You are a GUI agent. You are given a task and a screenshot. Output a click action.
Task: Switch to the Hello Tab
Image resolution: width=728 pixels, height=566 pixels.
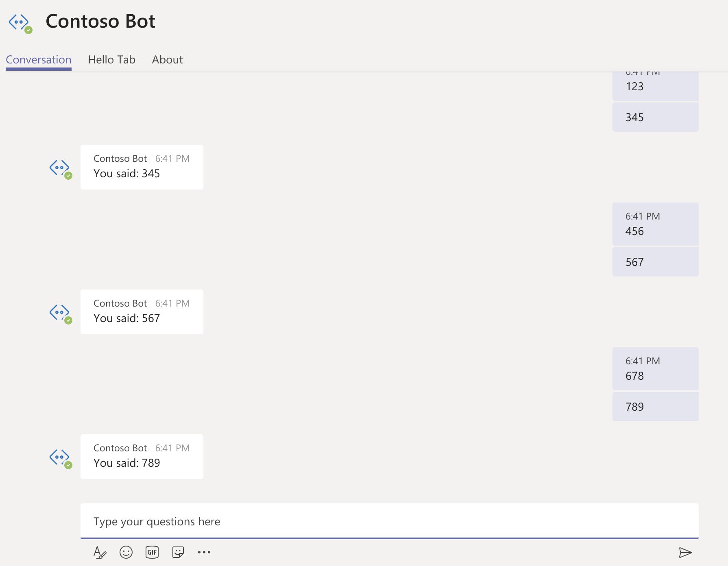click(112, 59)
